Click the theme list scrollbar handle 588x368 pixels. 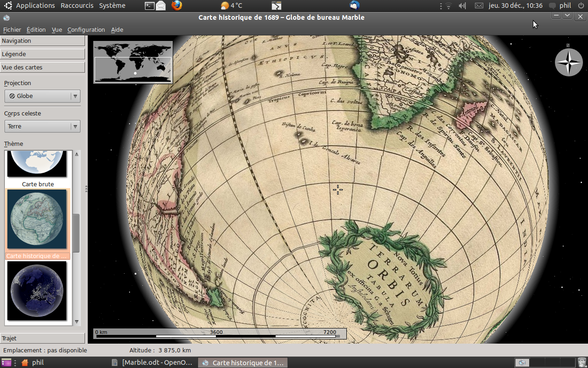[76, 233]
